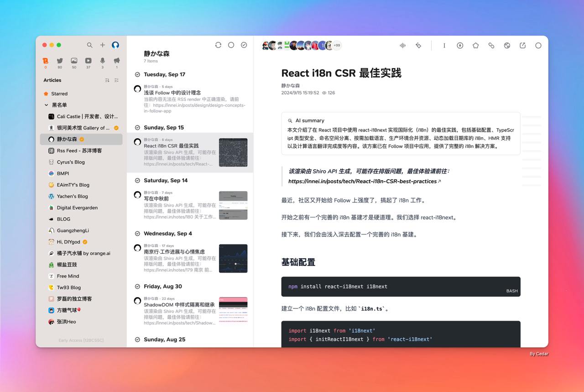This screenshot has height=392, width=584.
Task: Open the Rss Feed - 苏洋博客 feed
Action: tap(81, 151)
